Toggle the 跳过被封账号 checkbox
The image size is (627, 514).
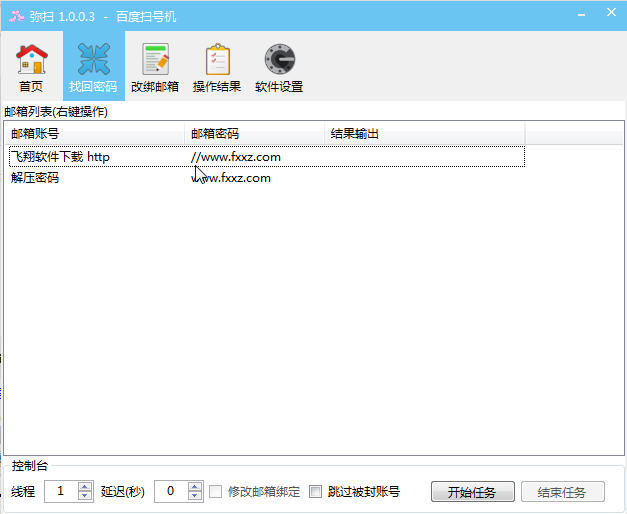[315, 491]
